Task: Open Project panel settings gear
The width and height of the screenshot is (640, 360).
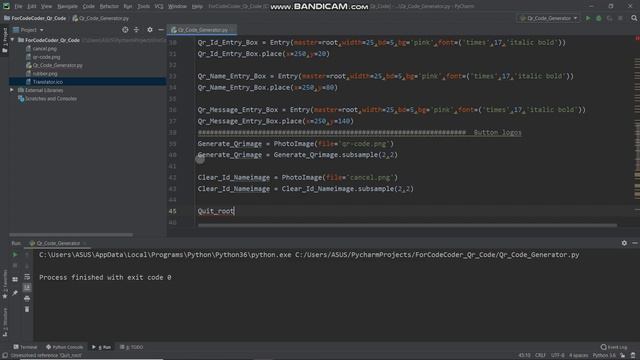Action: [150, 30]
